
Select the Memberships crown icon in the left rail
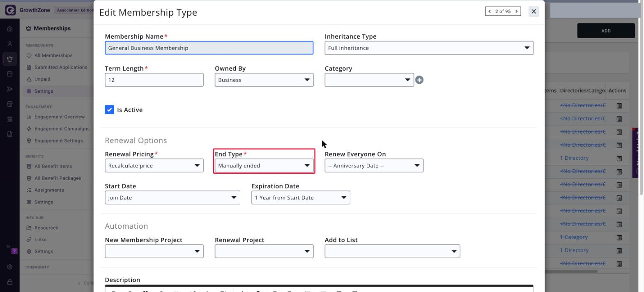10,59
